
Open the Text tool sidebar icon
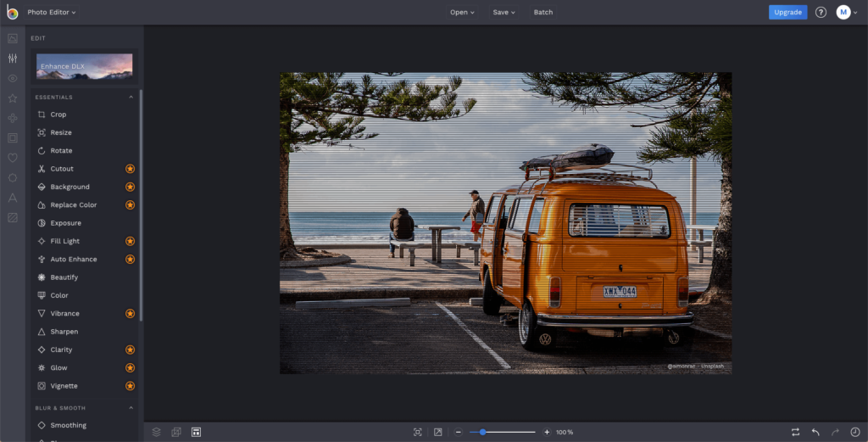tap(13, 198)
